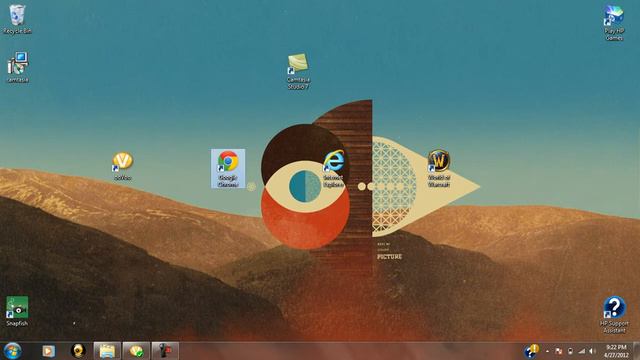Select the Snapfish desktop shortcut
640x360 pixels.
pyautogui.click(x=17, y=311)
